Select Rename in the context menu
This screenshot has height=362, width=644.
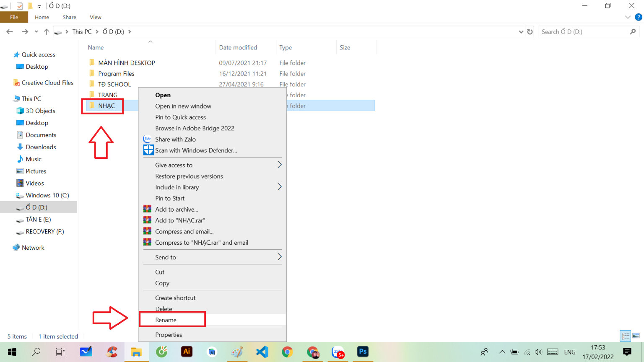point(166,320)
